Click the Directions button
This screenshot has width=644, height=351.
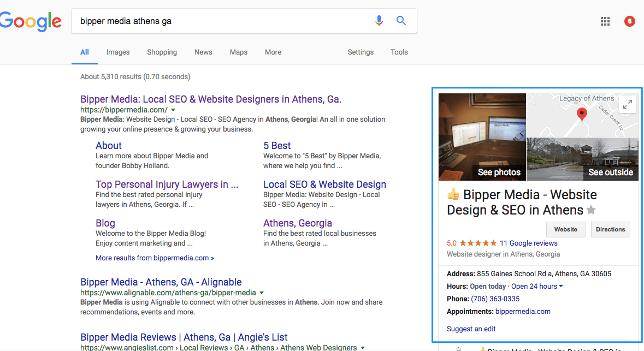[610, 229]
